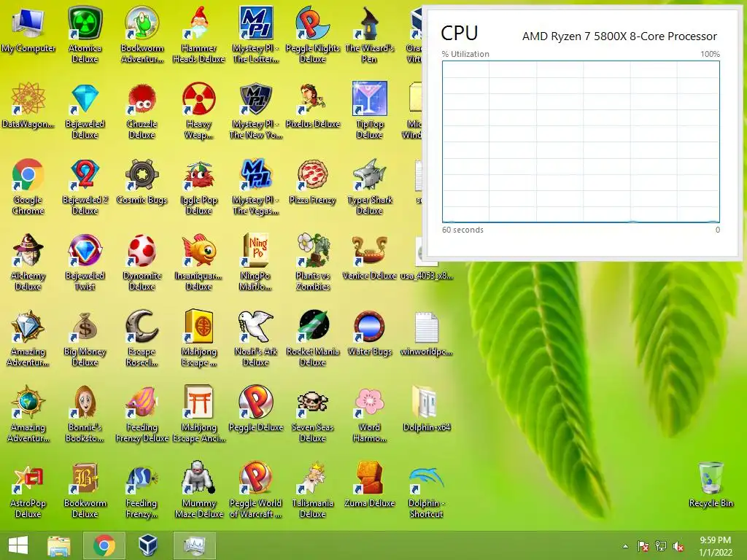The image size is (747, 560).
Task: Select Mystery PI The New York icon
Action: (256, 98)
